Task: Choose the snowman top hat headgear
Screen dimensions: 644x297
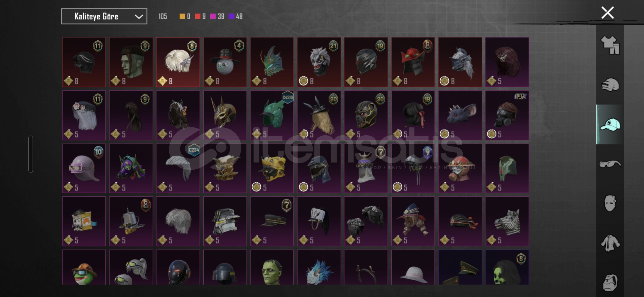Action: tap(225, 62)
